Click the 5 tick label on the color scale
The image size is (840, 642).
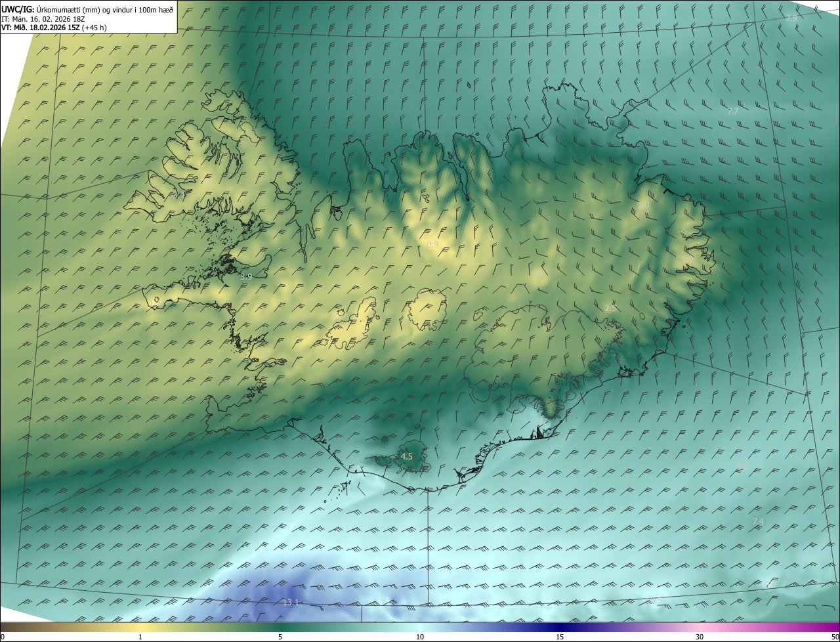tap(280, 637)
